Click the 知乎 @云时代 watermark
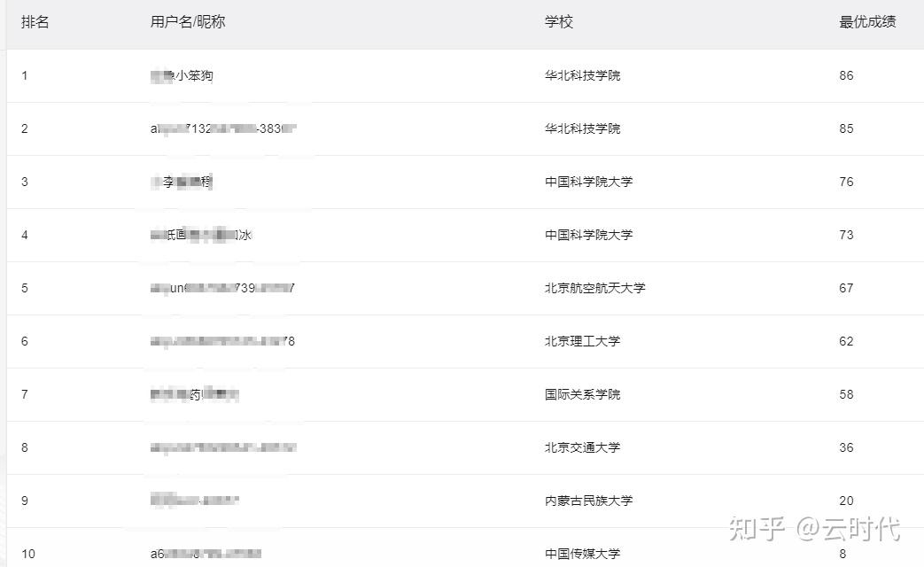 click(813, 529)
